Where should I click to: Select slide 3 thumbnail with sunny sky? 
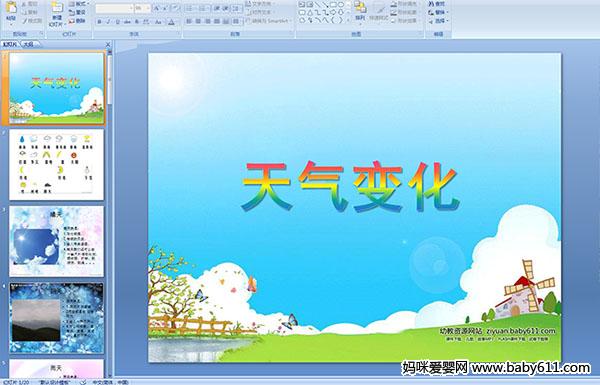56,241
